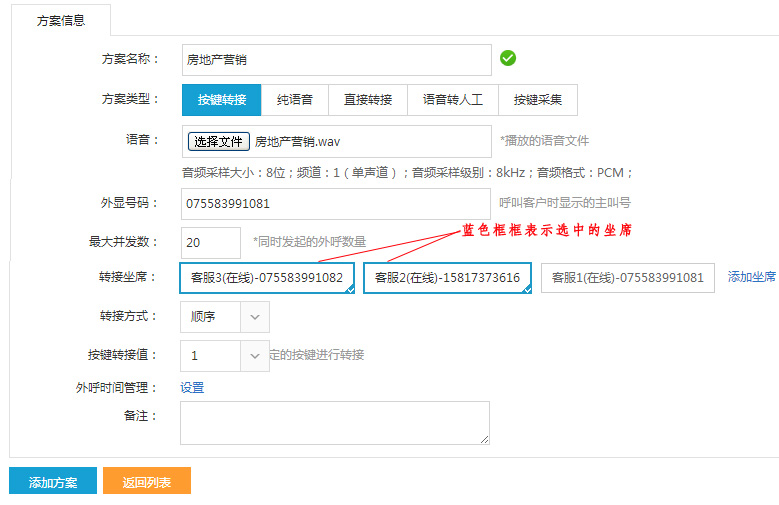
Task: Click the 添加方案 button
Action: coord(52,482)
